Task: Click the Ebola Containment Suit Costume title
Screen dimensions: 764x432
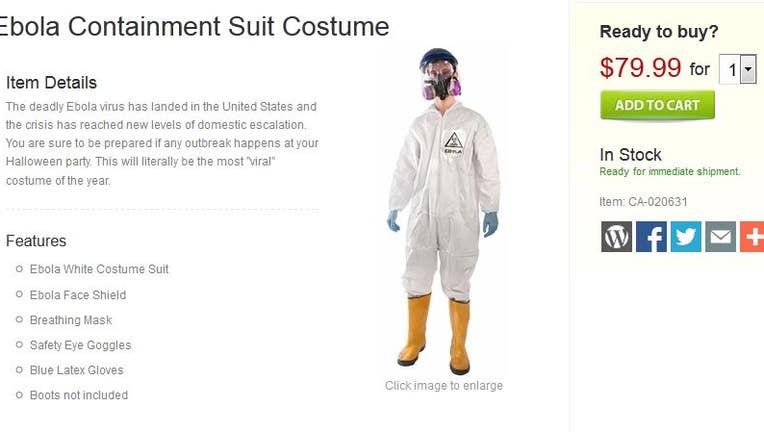Action: 193,26
